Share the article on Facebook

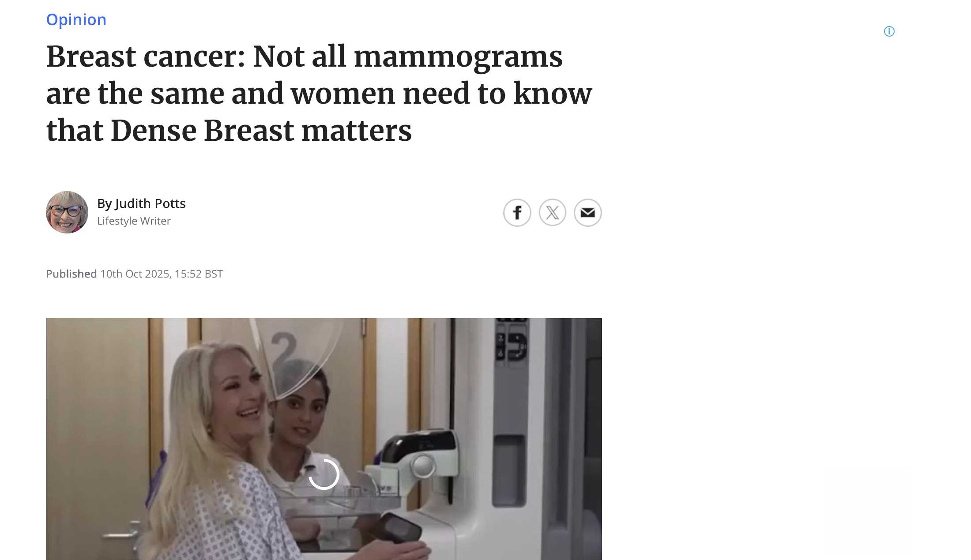click(517, 213)
